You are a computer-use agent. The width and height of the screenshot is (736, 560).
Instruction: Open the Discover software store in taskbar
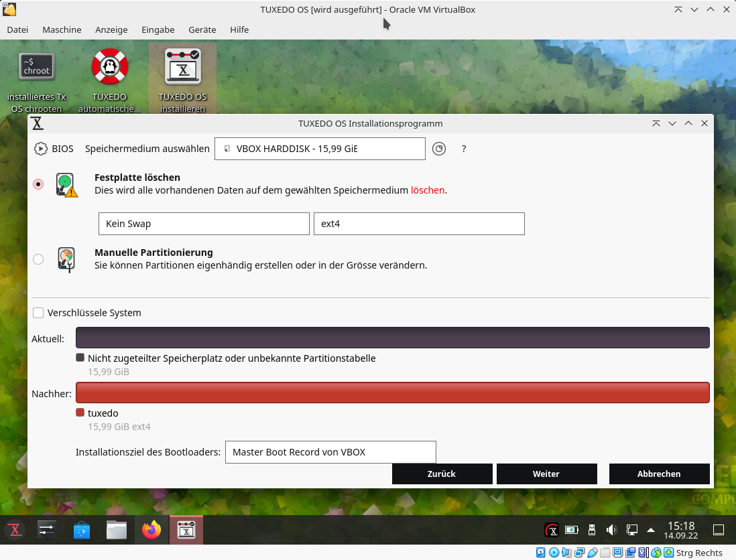pos(82,530)
